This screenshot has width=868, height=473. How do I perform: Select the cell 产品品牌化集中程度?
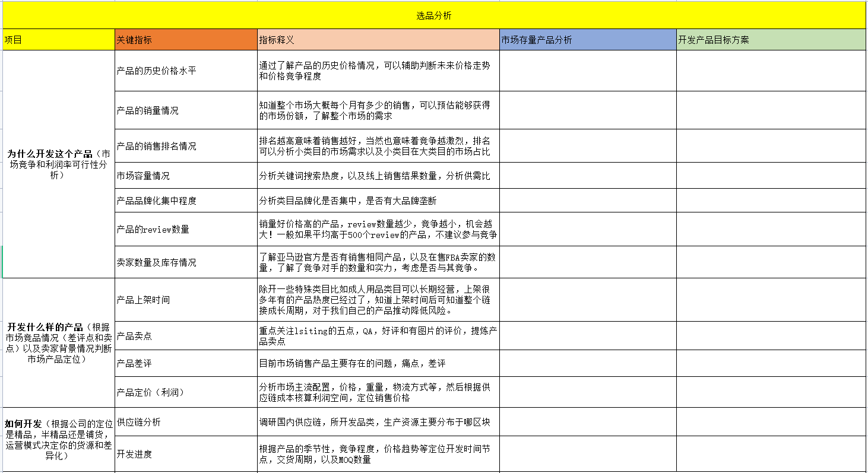tap(186, 201)
